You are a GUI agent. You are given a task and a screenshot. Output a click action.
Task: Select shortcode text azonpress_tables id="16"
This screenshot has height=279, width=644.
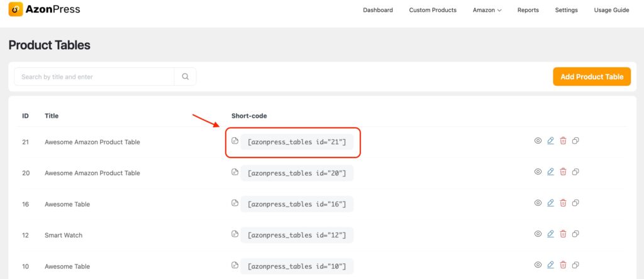point(297,204)
